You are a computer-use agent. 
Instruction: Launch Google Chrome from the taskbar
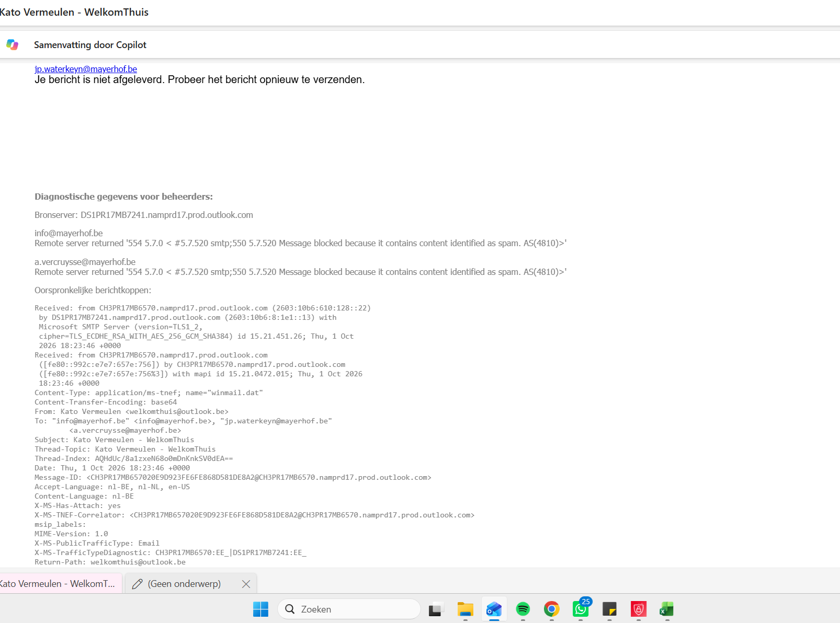point(551,609)
